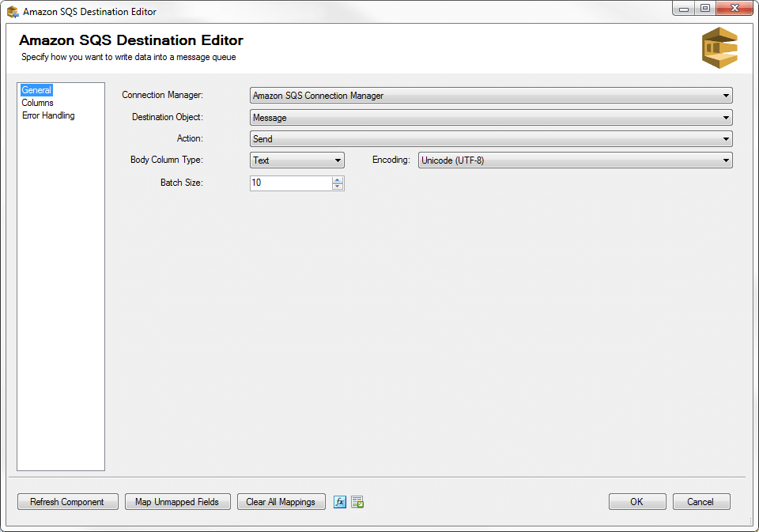
Task: Open the Body Column Type dropdown
Action: 338,160
